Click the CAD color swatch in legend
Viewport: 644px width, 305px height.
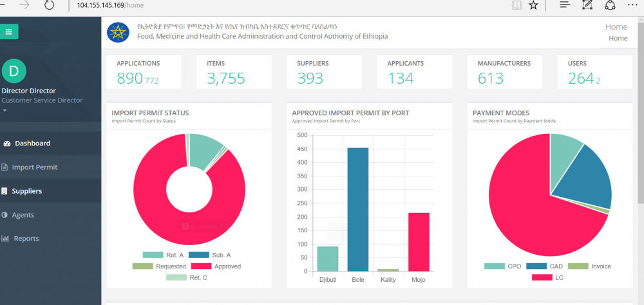pos(536,266)
